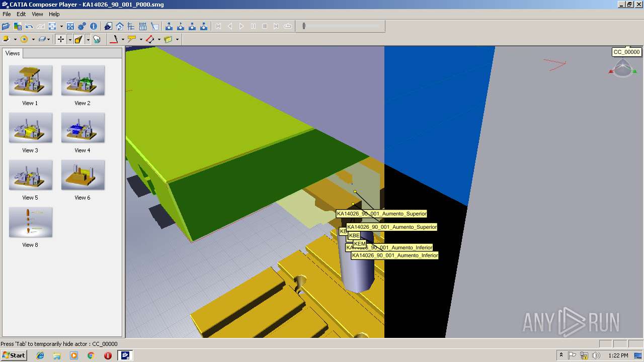Screen dimensions: 644x362
Task: Open the View 8 thumbnail
Action: (30, 222)
